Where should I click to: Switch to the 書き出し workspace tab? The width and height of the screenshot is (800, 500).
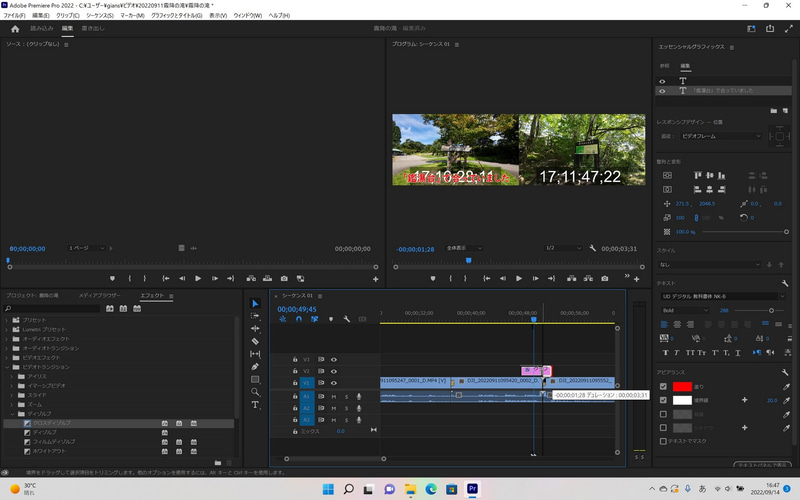click(93, 29)
